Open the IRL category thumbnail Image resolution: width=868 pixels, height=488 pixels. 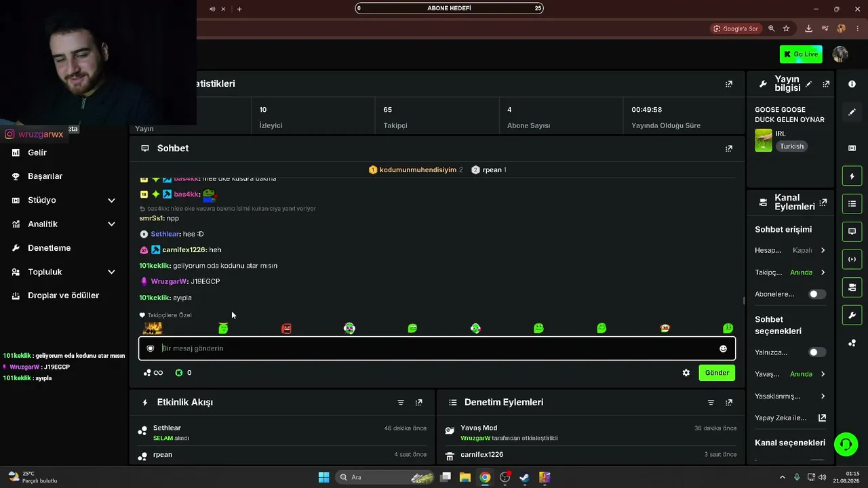point(764,140)
